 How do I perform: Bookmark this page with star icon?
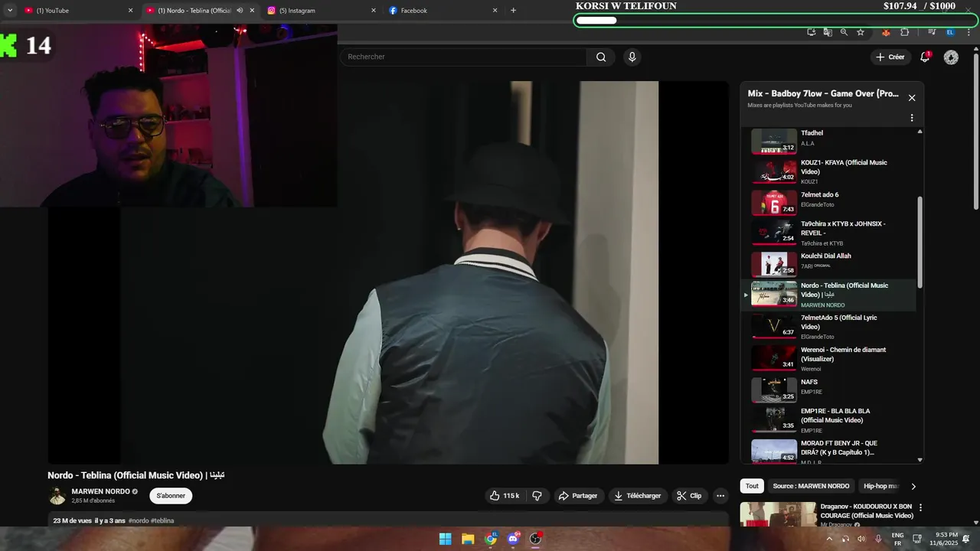(x=861, y=32)
